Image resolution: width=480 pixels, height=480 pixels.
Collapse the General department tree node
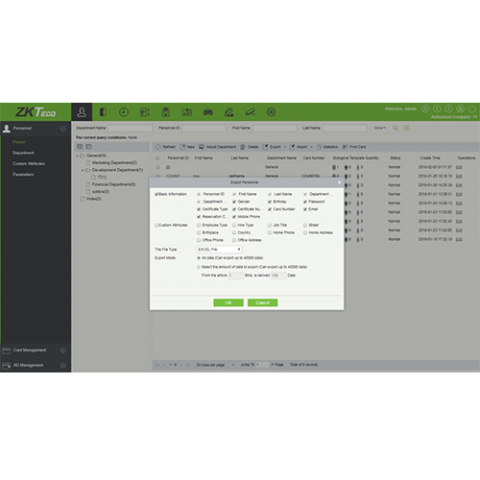pos(77,156)
